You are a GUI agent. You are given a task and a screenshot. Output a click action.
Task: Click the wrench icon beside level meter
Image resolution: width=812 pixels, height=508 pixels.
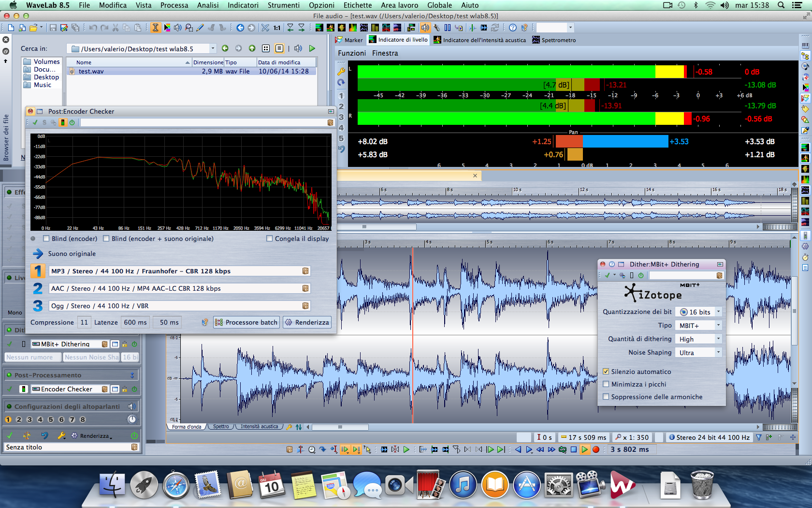click(x=341, y=71)
